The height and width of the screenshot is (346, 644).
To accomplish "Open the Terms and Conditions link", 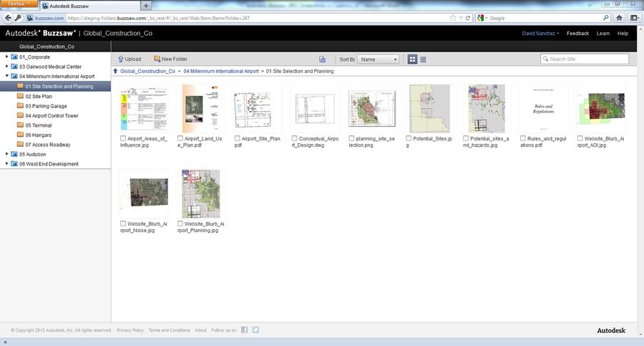I will point(169,330).
